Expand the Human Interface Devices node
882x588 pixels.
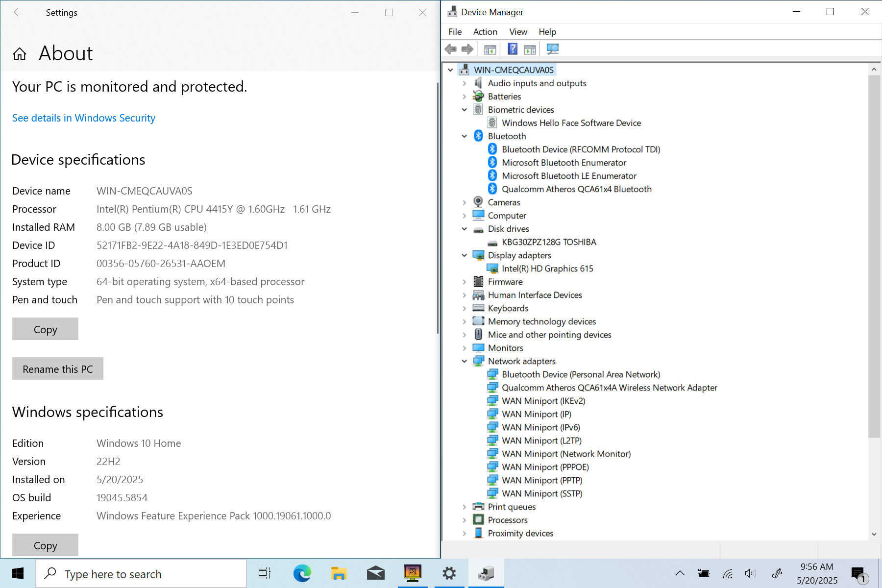pos(465,295)
